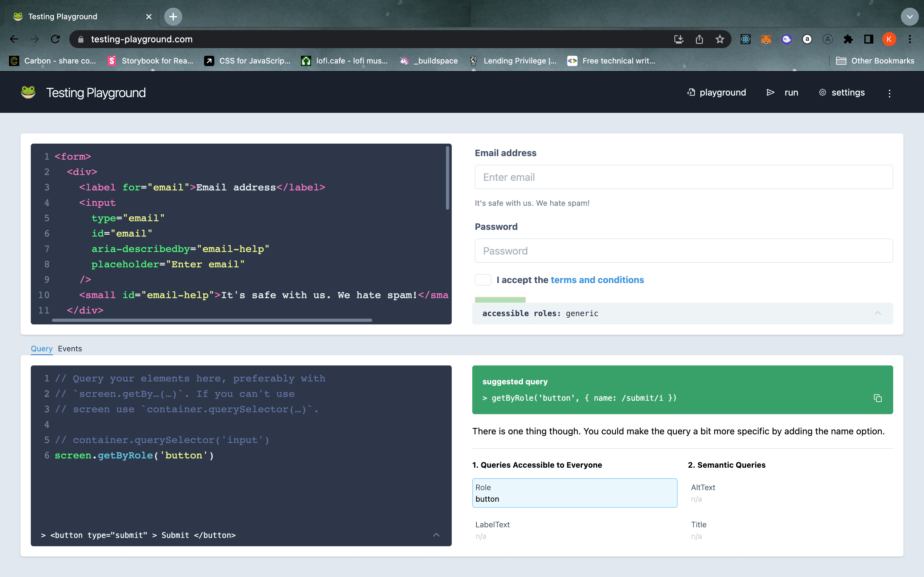This screenshot has width=924, height=577.
Task: Click the Enter email input field
Action: coord(683,177)
